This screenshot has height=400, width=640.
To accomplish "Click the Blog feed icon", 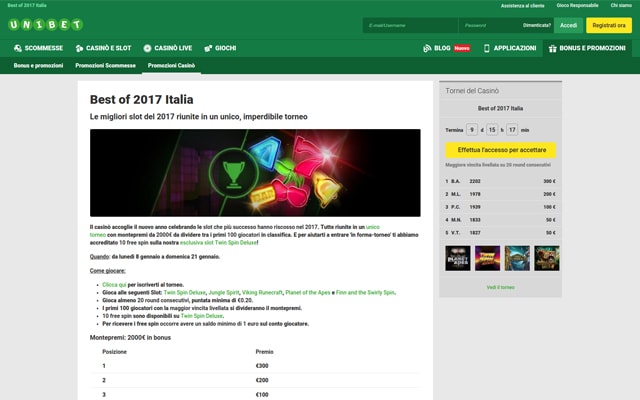I will tap(427, 48).
